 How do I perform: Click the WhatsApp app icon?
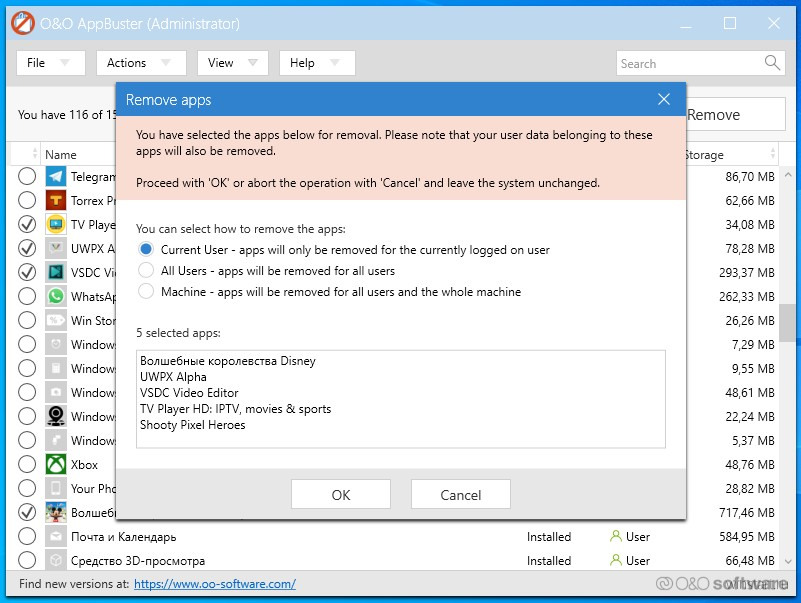(56, 296)
